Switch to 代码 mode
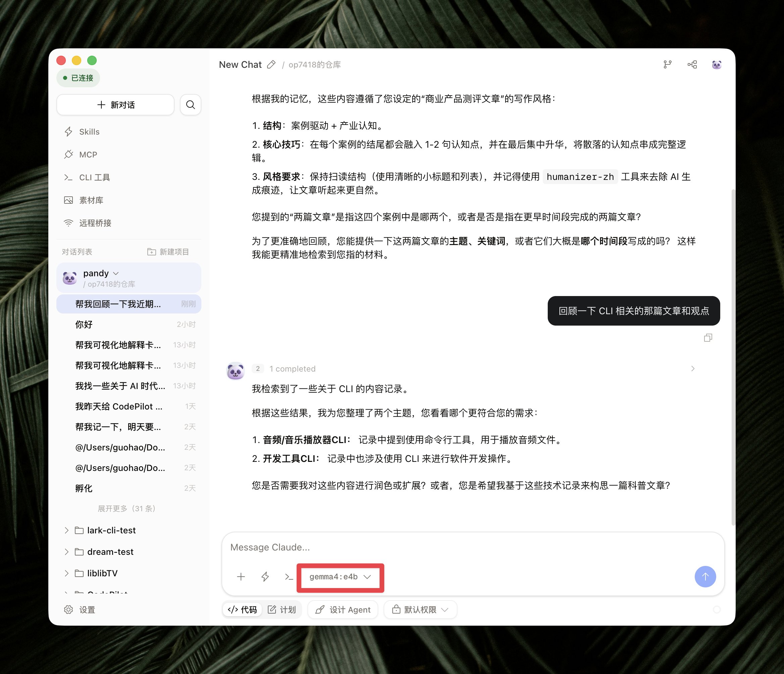784x674 pixels. click(242, 610)
